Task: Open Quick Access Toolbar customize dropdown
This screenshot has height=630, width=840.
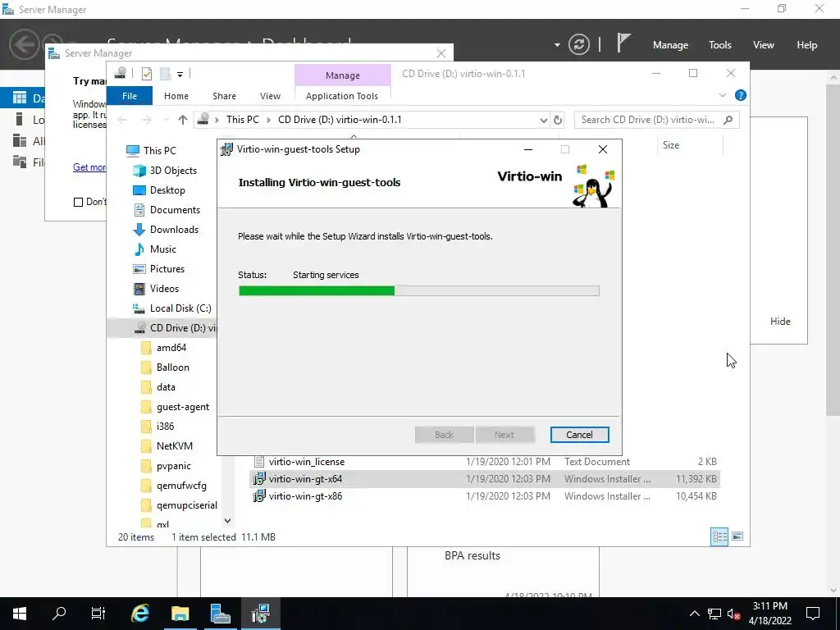Action: point(180,75)
